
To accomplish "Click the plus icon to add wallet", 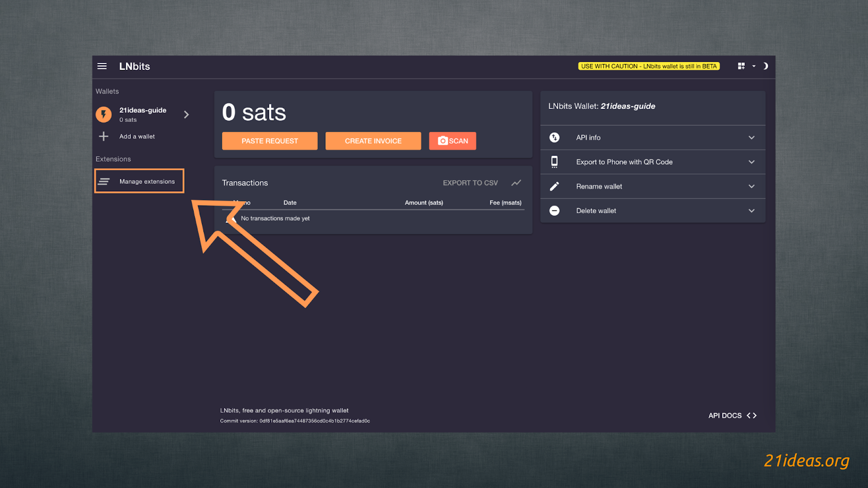I will (104, 137).
